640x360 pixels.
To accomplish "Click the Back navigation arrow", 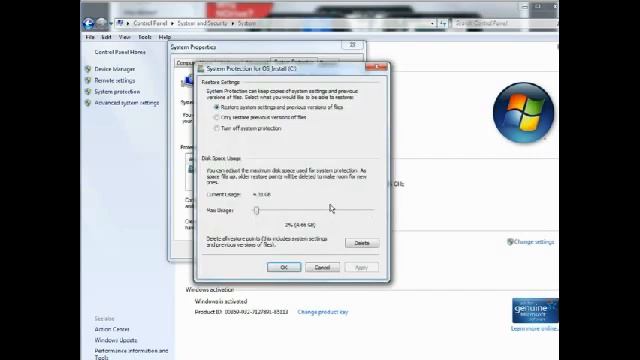I will pyautogui.click(x=88, y=23).
